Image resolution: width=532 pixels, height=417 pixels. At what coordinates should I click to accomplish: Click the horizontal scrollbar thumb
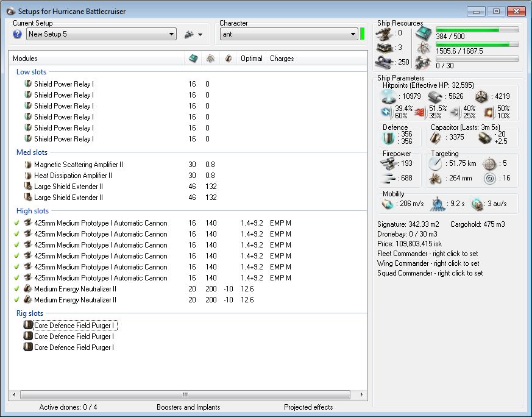185,394
